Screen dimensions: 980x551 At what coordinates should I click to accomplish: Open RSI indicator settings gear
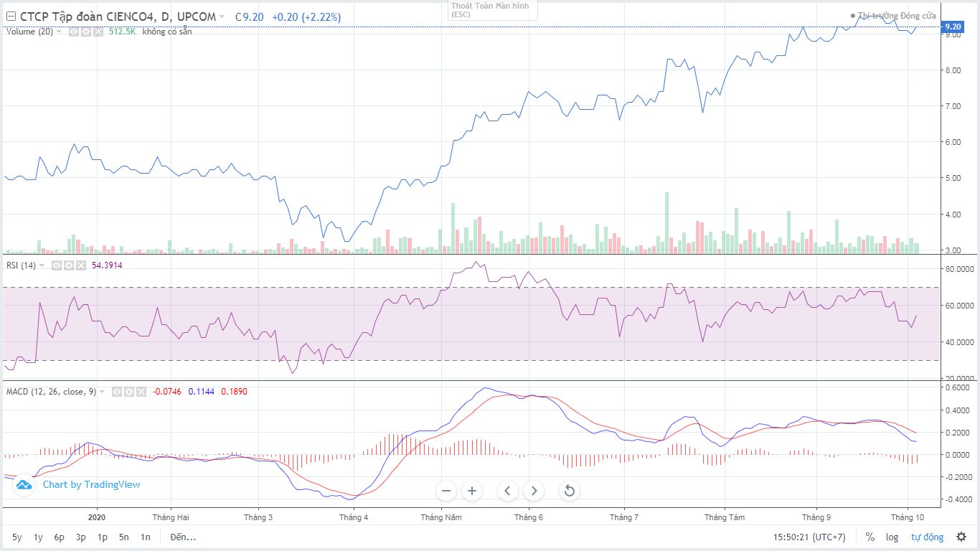[x=67, y=265]
